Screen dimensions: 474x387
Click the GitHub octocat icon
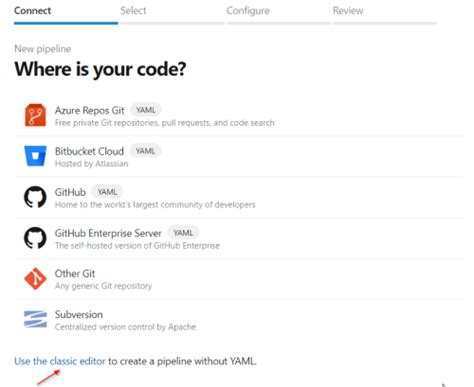[x=35, y=197]
